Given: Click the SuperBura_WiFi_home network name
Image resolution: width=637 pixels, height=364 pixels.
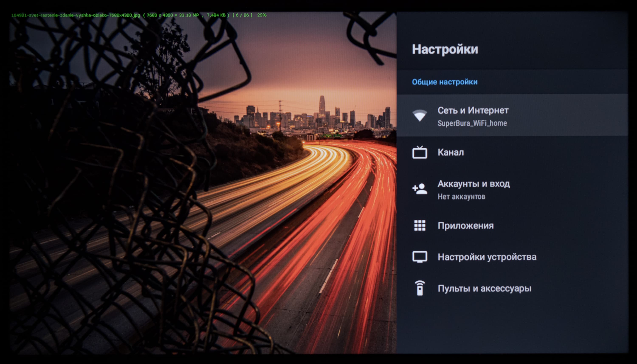Looking at the screenshot, I should 472,123.
